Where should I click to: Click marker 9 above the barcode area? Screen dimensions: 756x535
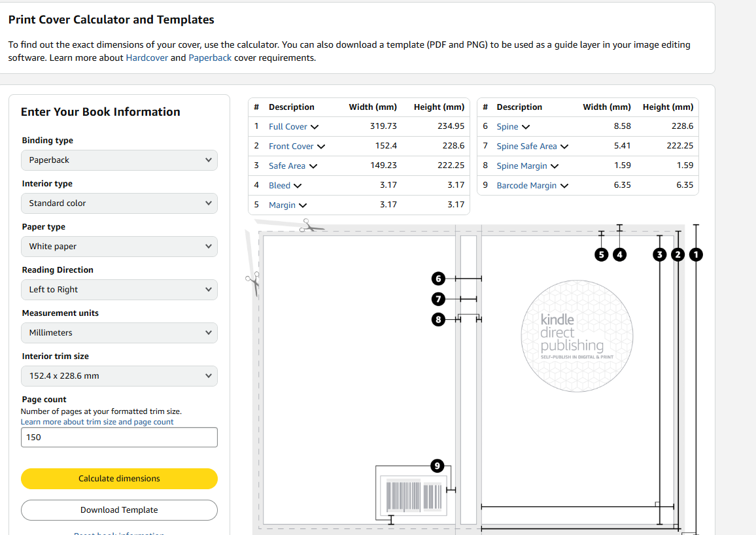point(438,466)
